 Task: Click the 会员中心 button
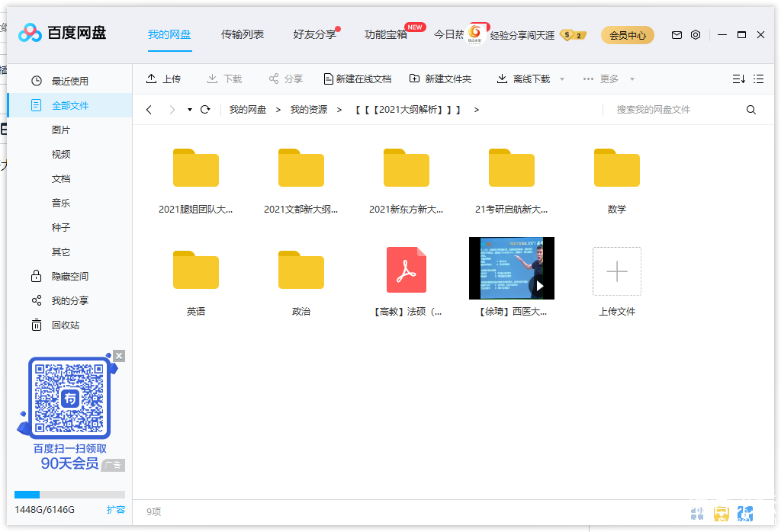pos(627,35)
